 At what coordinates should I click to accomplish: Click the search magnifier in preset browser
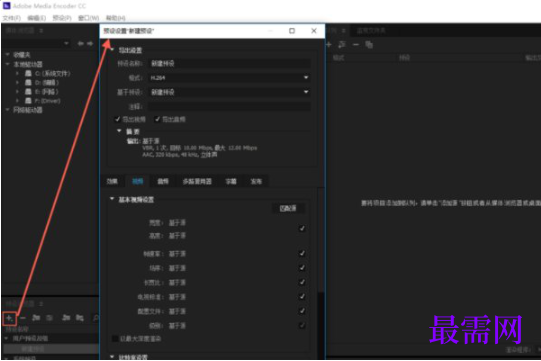[x=96, y=318]
